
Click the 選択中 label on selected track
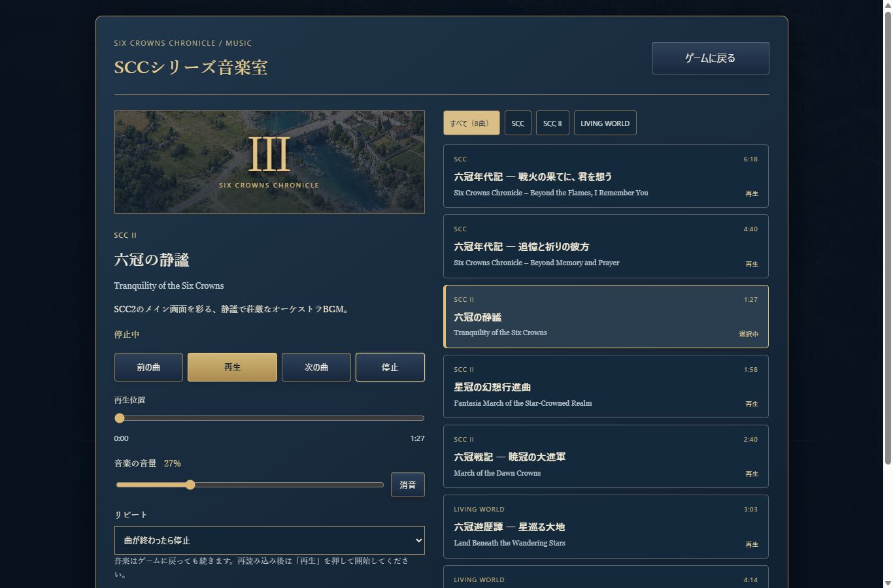[x=749, y=334]
